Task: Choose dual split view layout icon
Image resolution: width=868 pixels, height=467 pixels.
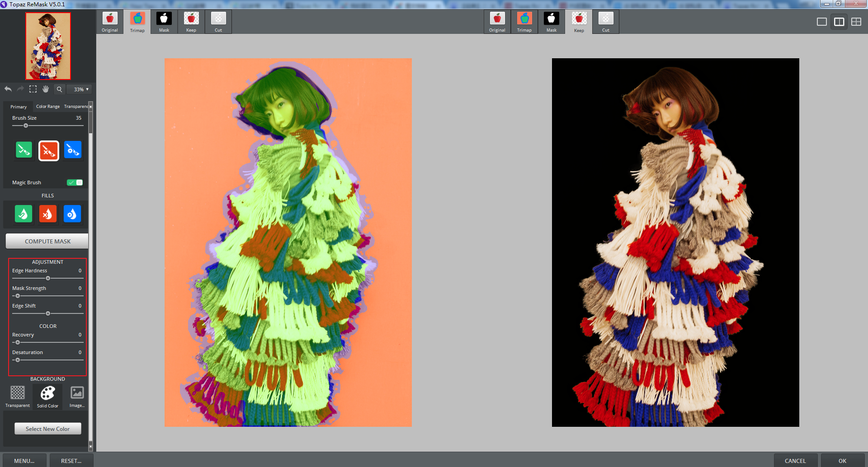Action: 839,22
